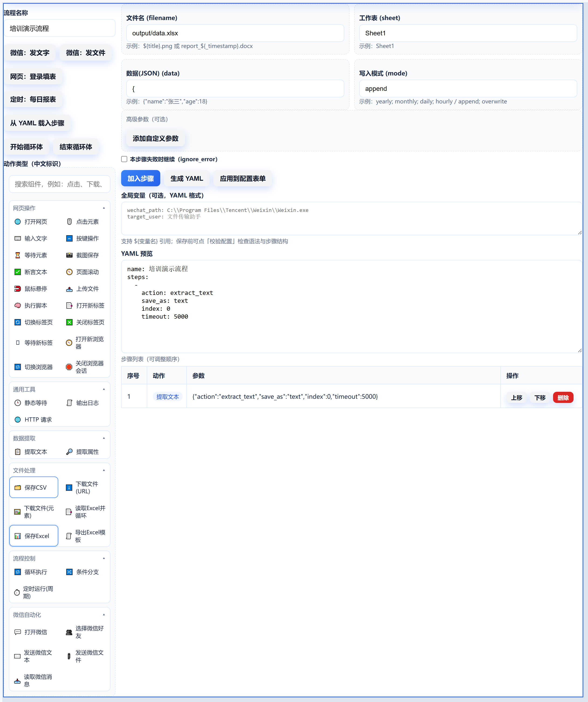Screen dimensions: 588x702
Task: Click the 提取属性 magnifier icon
Action: tap(69, 452)
